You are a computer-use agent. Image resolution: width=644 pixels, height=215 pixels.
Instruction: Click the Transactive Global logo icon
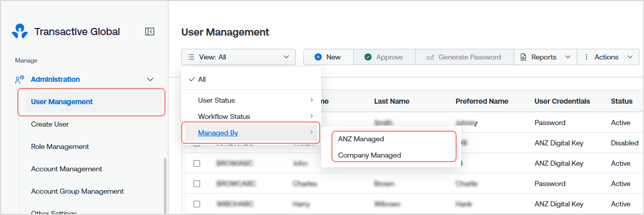(x=20, y=32)
